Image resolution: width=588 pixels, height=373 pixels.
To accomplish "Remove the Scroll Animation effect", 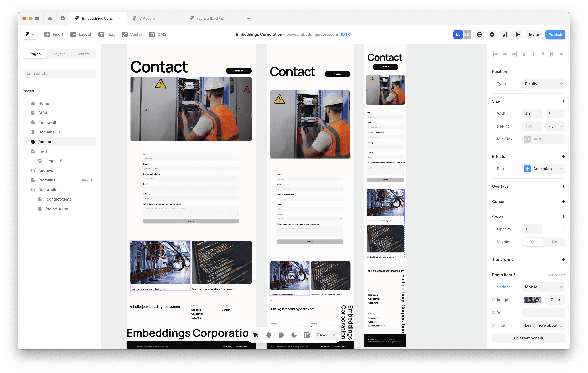I will coord(561,169).
